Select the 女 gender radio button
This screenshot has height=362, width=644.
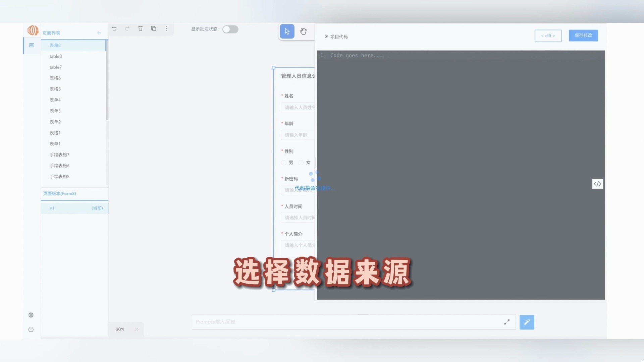click(x=302, y=163)
